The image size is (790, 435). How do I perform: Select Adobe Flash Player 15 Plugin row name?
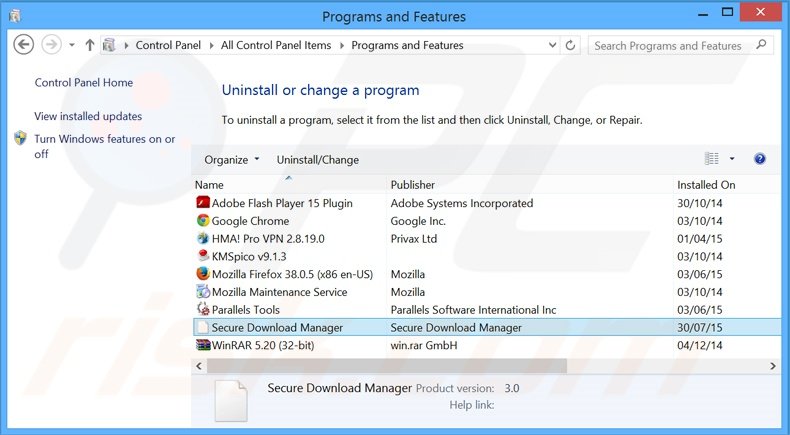click(282, 203)
